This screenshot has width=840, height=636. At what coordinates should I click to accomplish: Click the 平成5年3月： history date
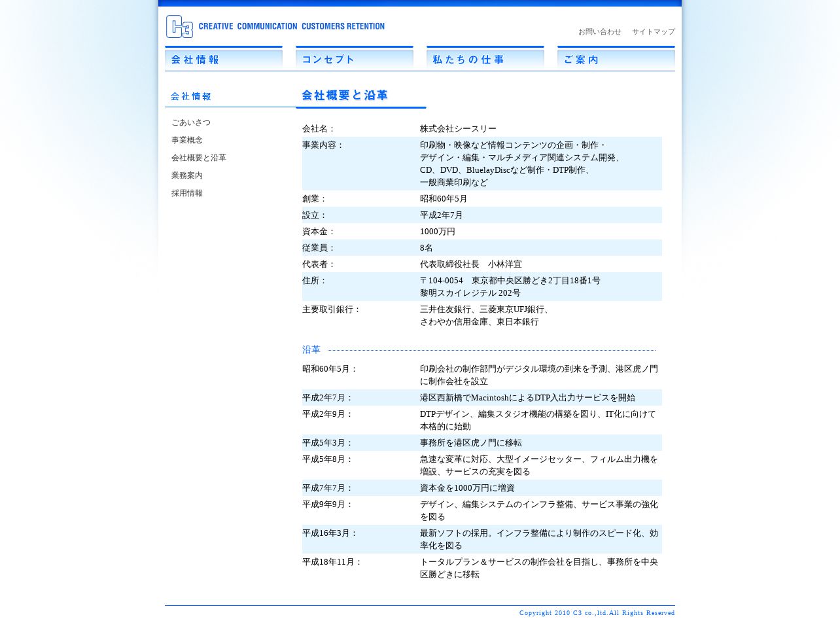(x=328, y=443)
